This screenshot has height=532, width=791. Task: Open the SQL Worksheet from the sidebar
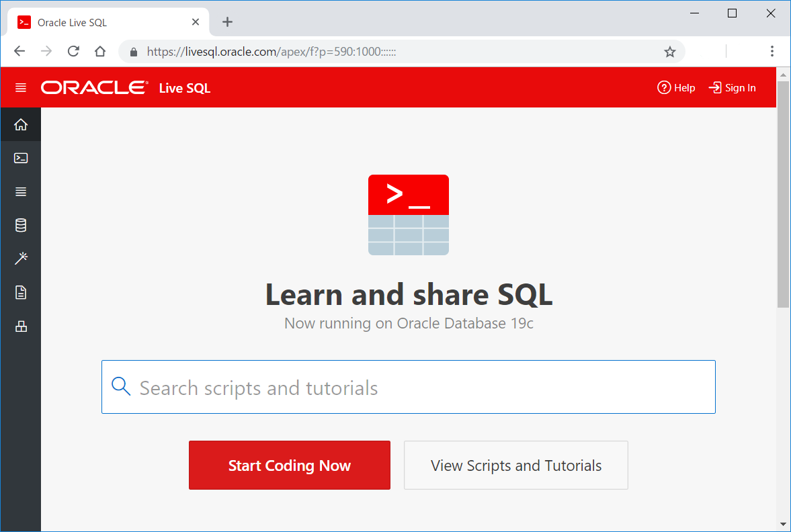pyautogui.click(x=20, y=158)
